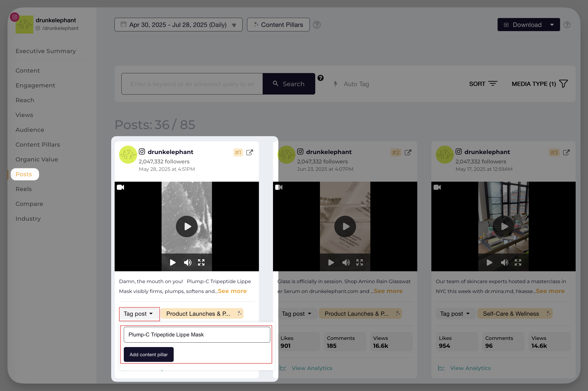Go to Executive Summary section
This screenshot has width=588, height=391.
point(46,51)
